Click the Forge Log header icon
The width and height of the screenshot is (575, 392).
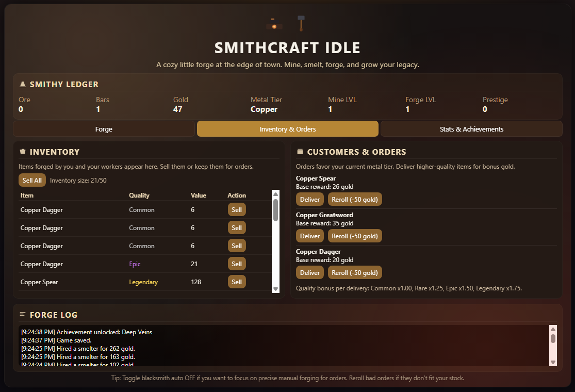[22, 314]
